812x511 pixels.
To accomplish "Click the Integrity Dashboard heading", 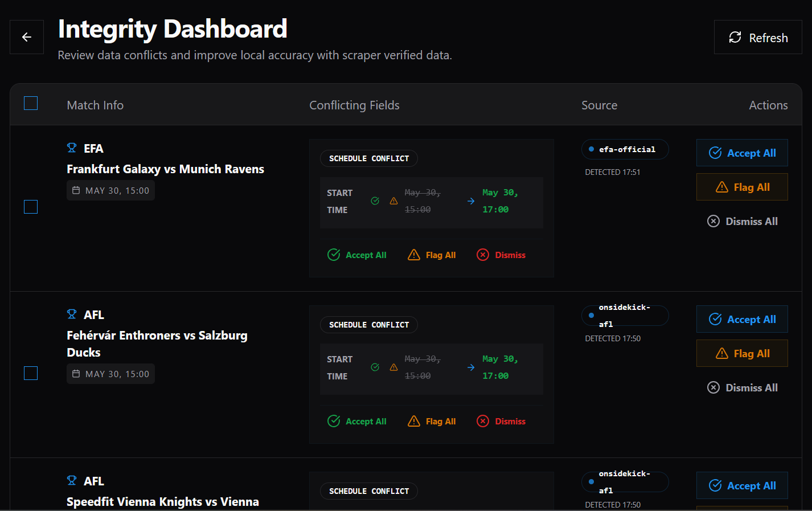I will point(173,29).
